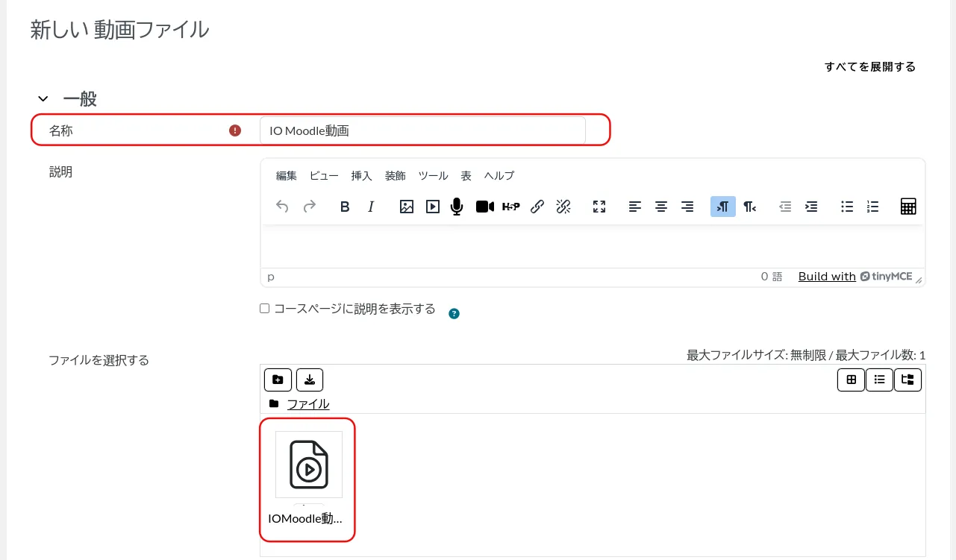
Task: Click the download all files icon
Action: [x=310, y=380]
